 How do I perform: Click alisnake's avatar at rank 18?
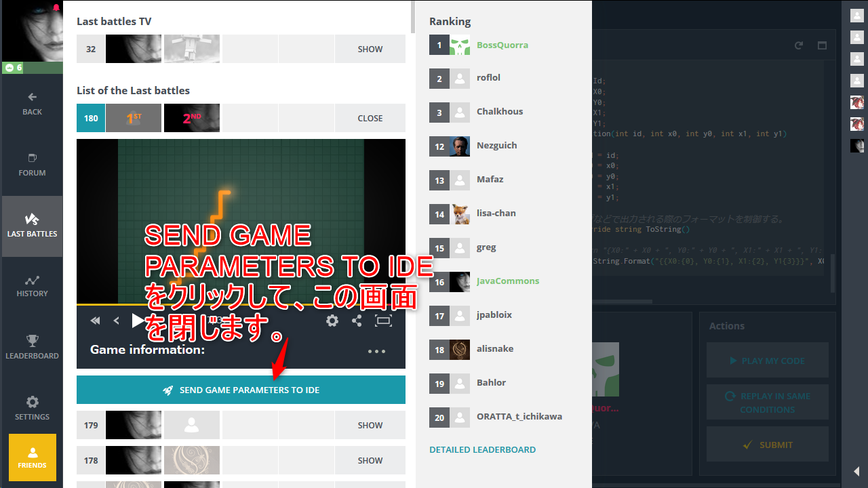point(460,348)
